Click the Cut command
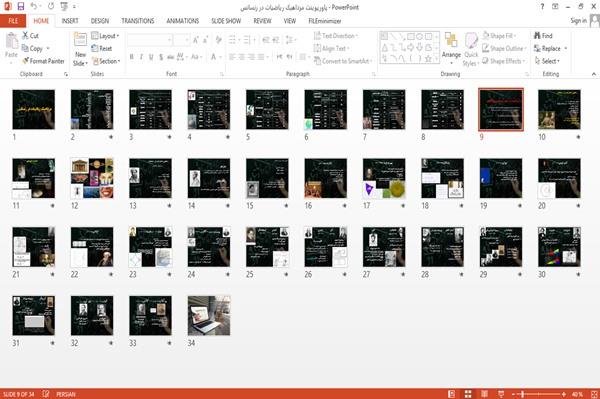This screenshot has width=600, height=399. [x=30, y=36]
